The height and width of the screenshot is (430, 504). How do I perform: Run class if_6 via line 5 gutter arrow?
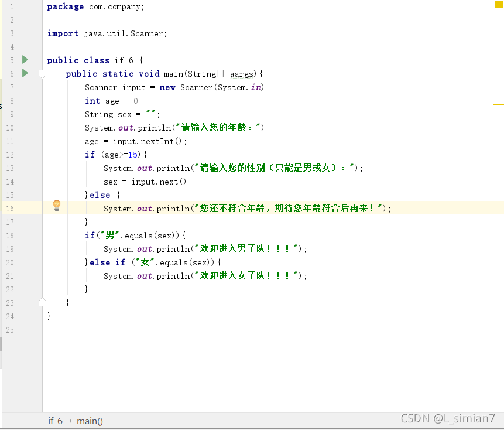pyautogui.click(x=25, y=60)
